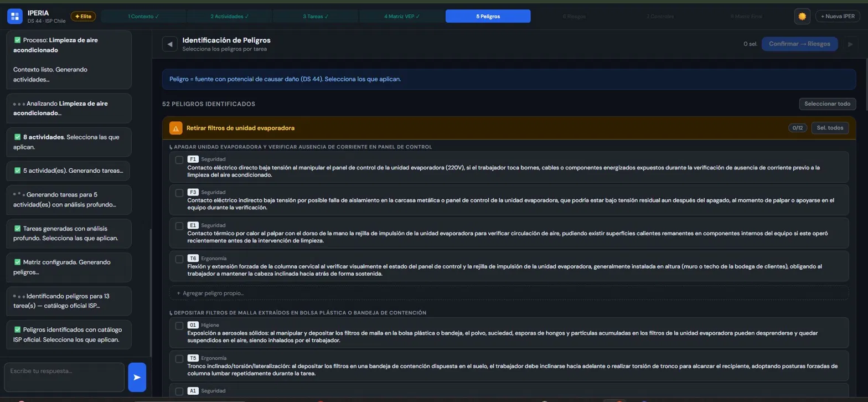
Task: Enable the O1 aerosoles sólidos hazard checkbox
Action: [179, 326]
